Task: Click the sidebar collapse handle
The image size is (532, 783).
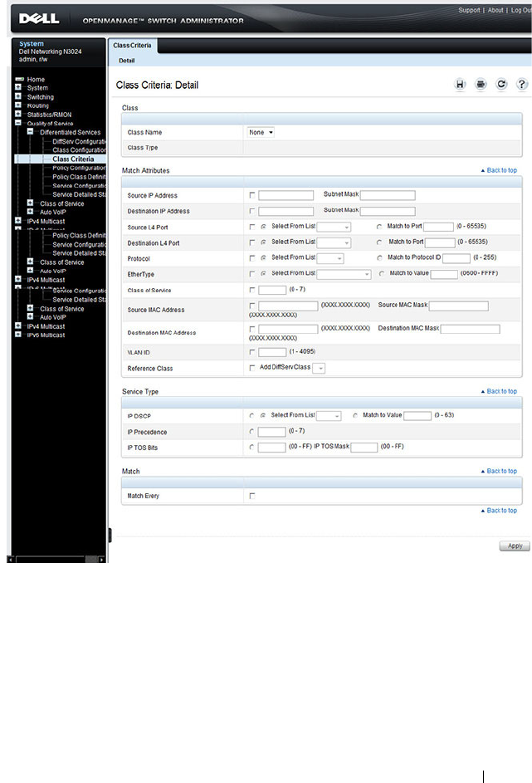Action: point(110,535)
